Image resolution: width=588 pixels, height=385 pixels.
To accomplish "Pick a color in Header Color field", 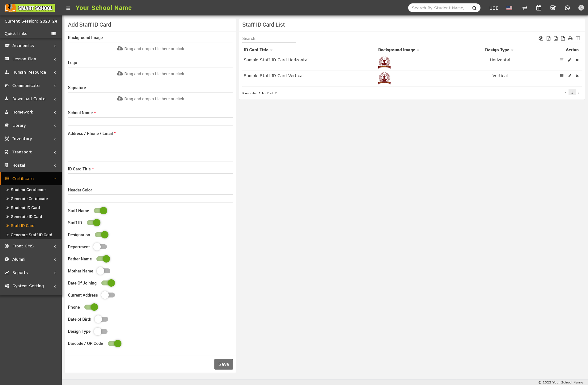I will click(150, 199).
